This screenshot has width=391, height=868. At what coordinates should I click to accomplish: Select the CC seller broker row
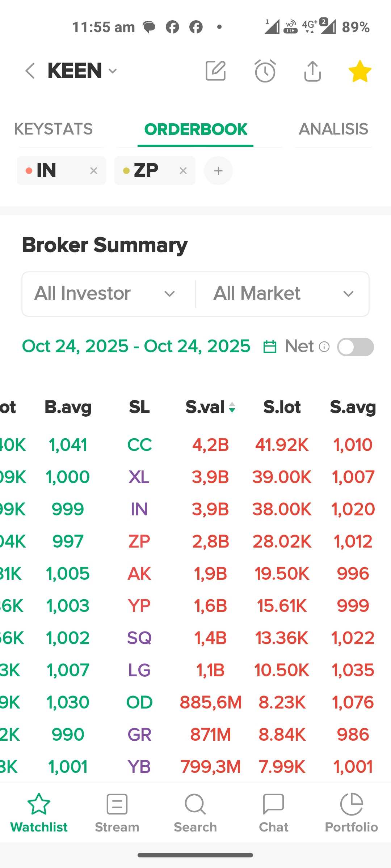coord(139,445)
